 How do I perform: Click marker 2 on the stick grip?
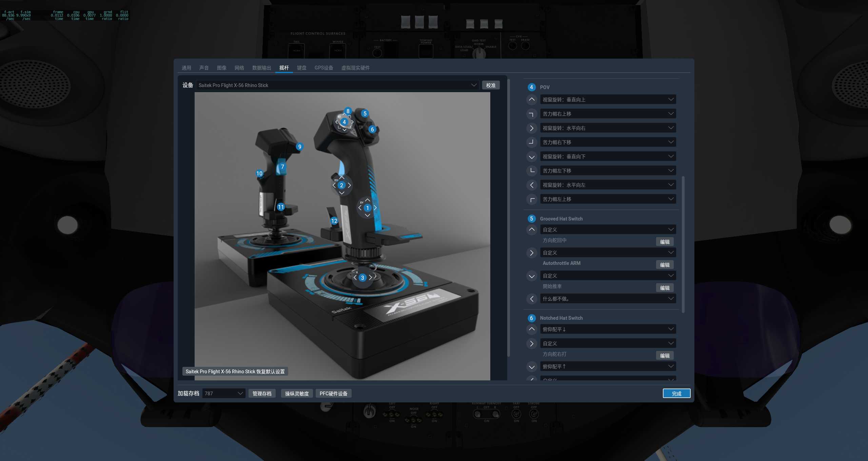pos(342,185)
